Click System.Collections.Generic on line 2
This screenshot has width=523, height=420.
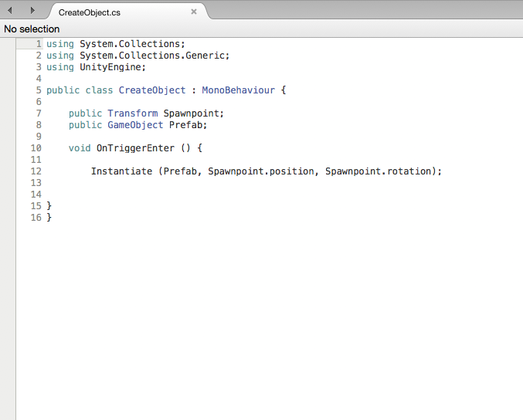pyautogui.click(x=152, y=56)
